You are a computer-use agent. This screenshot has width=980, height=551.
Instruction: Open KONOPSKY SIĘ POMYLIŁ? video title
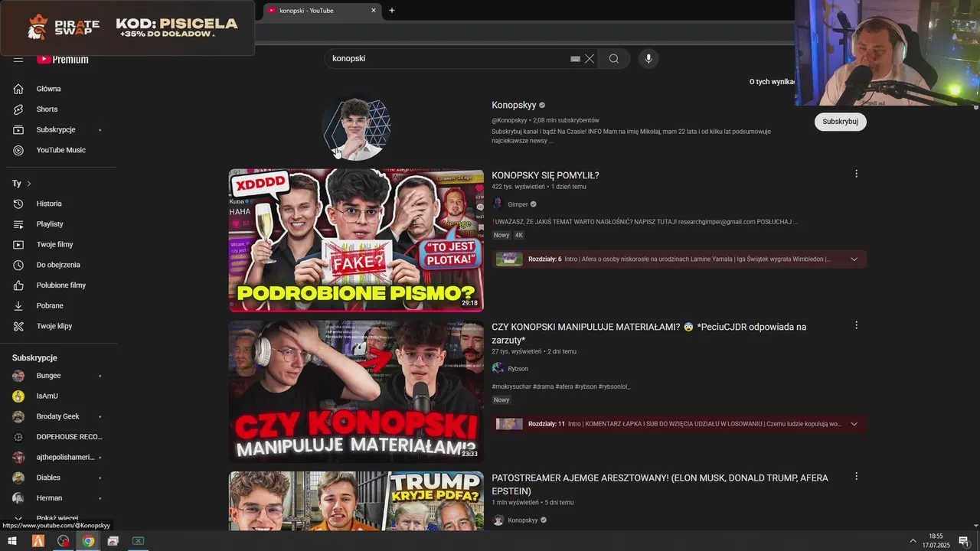point(545,176)
